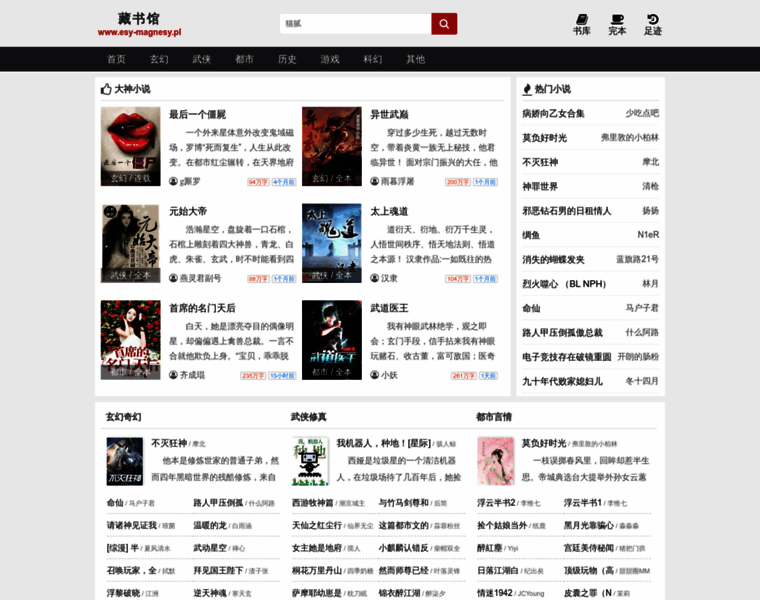Screen dimensions: 760x600
Task: Focus the search input field
Action: click(x=355, y=24)
